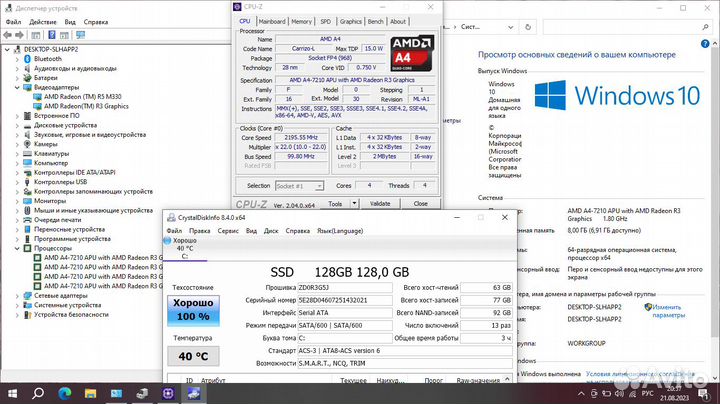Screen dimensions: 720x404
Task: Open Действие menu in Device Manager
Action: pyautogui.click(x=43, y=22)
